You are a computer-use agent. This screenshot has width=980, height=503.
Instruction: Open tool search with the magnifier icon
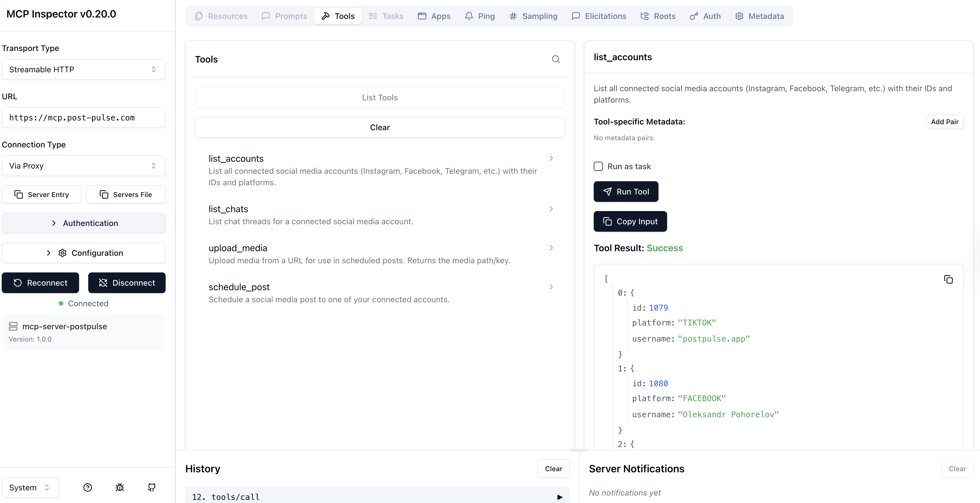[x=556, y=59]
